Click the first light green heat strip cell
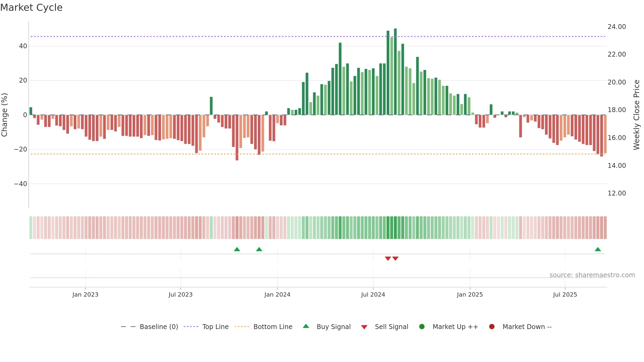The width and height of the screenshot is (644, 362). [31, 228]
